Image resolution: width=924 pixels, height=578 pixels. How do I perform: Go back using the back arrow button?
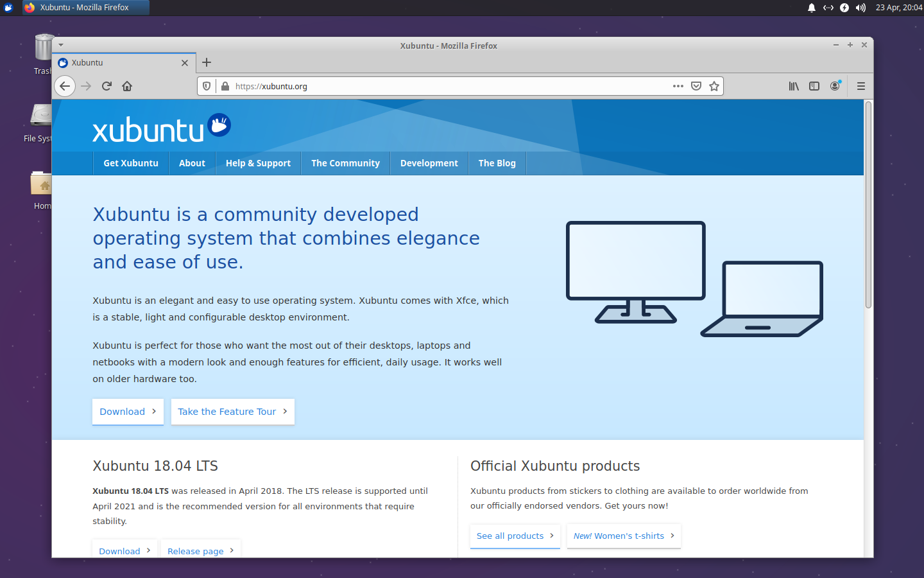click(65, 86)
